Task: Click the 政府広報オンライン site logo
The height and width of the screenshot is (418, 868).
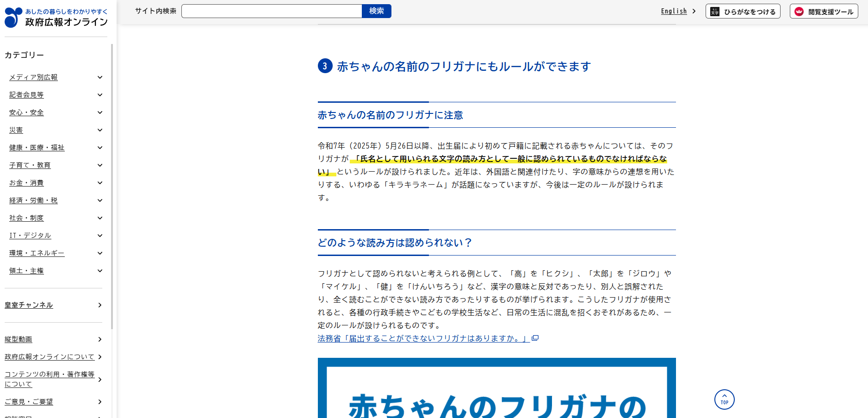Action: (56, 17)
